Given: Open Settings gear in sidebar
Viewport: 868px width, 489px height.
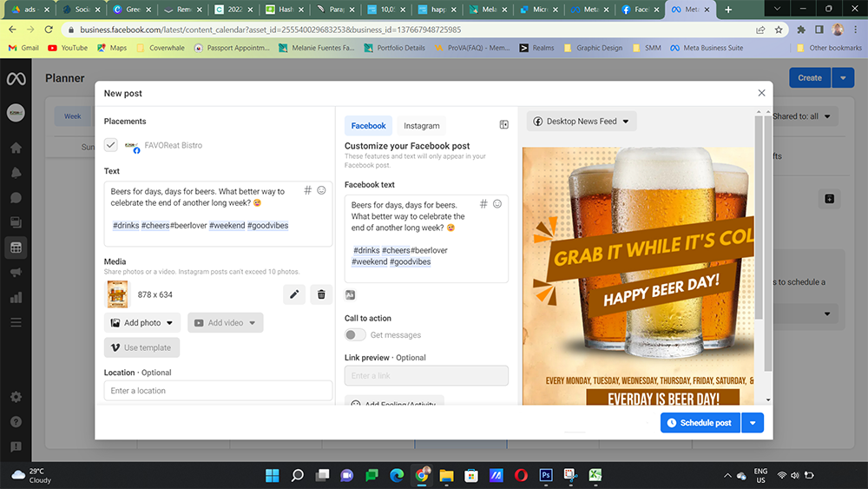Looking at the screenshot, I should [16, 397].
